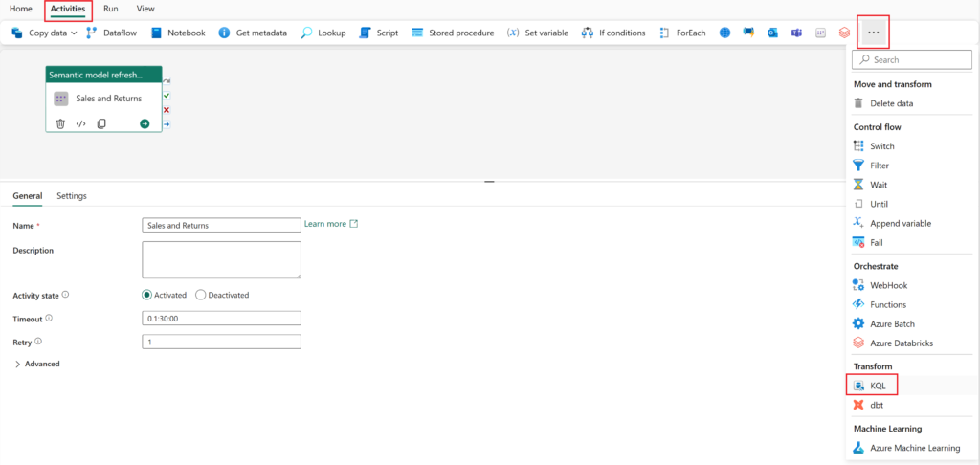Select the Activated radio button

pyautogui.click(x=147, y=296)
